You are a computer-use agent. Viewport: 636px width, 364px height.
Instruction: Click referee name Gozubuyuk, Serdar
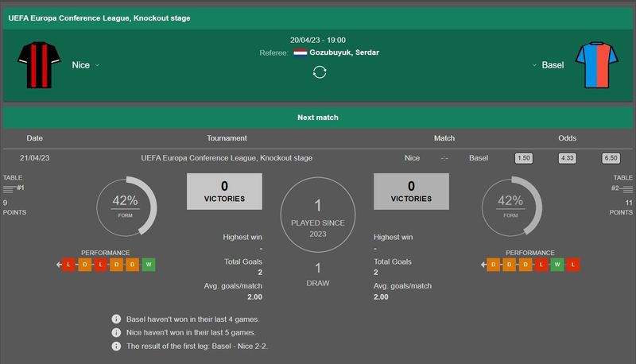click(x=344, y=52)
